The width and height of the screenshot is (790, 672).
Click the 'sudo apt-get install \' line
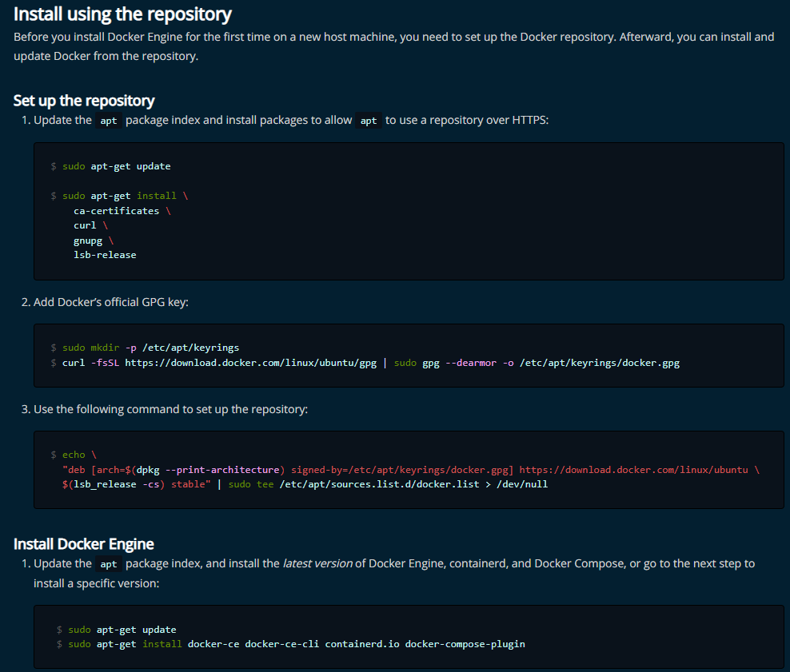point(119,196)
